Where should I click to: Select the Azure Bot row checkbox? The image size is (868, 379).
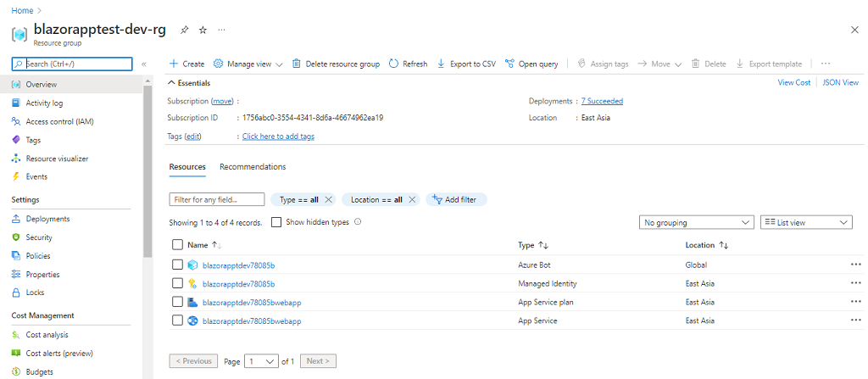177,265
